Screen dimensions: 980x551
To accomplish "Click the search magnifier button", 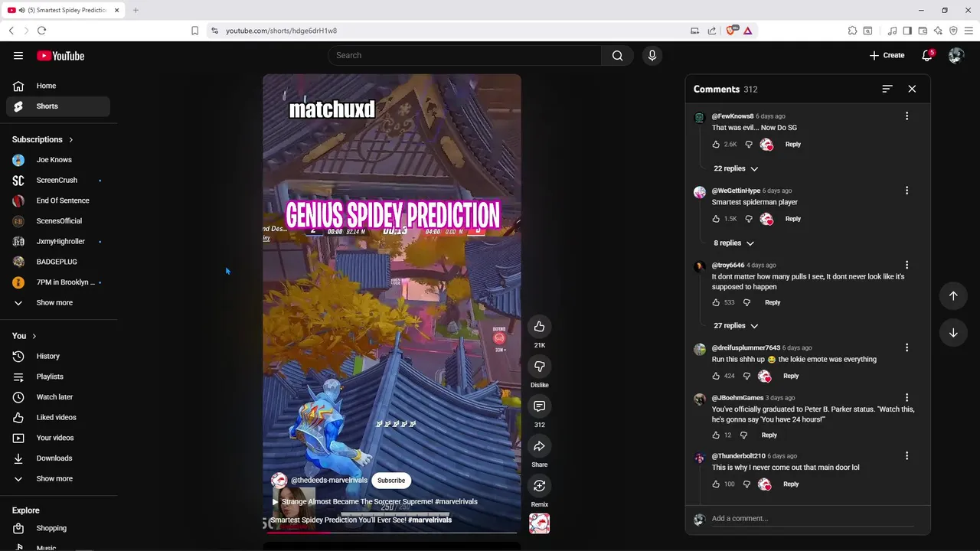I will (617, 55).
